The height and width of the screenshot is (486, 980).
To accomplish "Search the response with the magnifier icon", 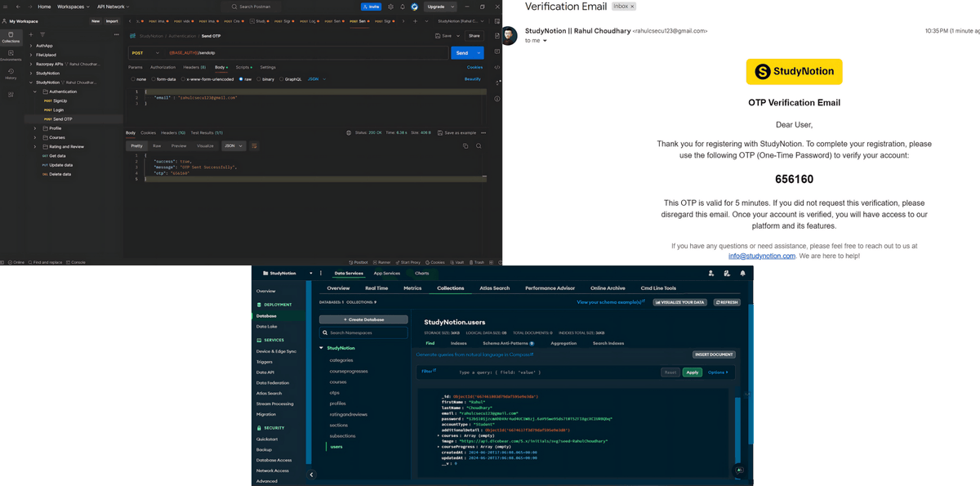I will point(479,145).
